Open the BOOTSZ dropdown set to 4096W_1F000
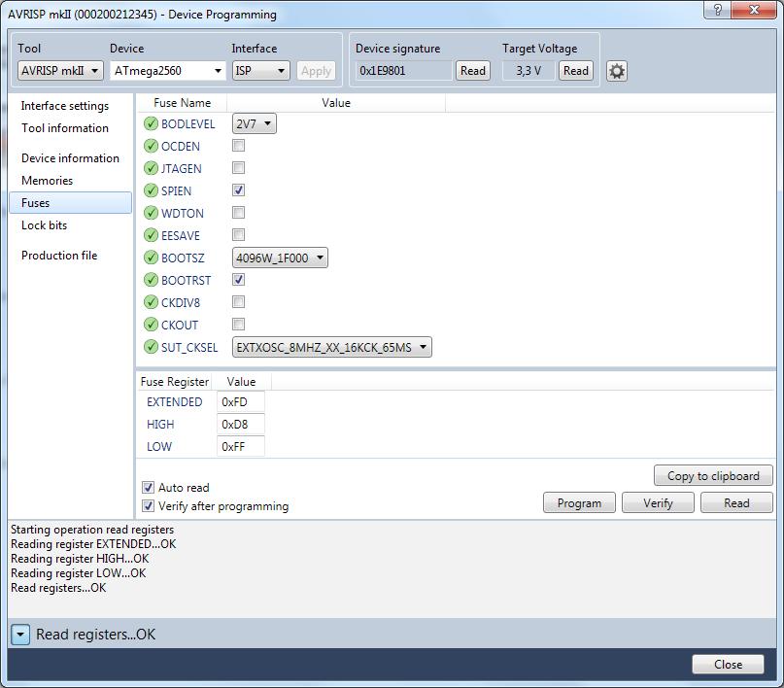Image resolution: width=784 pixels, height=688 pixels. point(280,258)
